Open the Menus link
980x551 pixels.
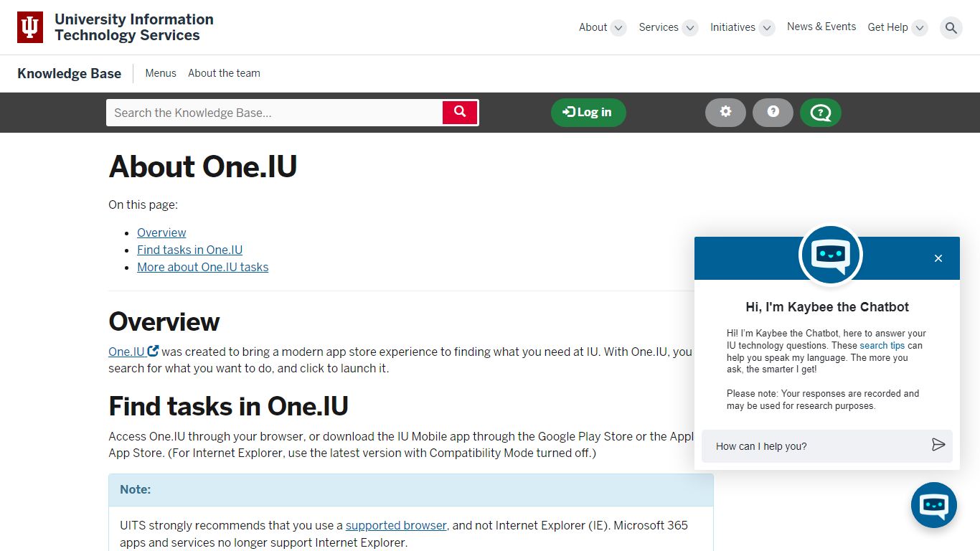[x=161, y=73]
